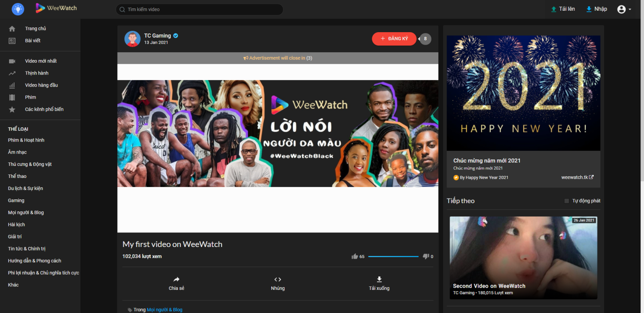Open Trang chủ from the sidebar

point(35,29)
